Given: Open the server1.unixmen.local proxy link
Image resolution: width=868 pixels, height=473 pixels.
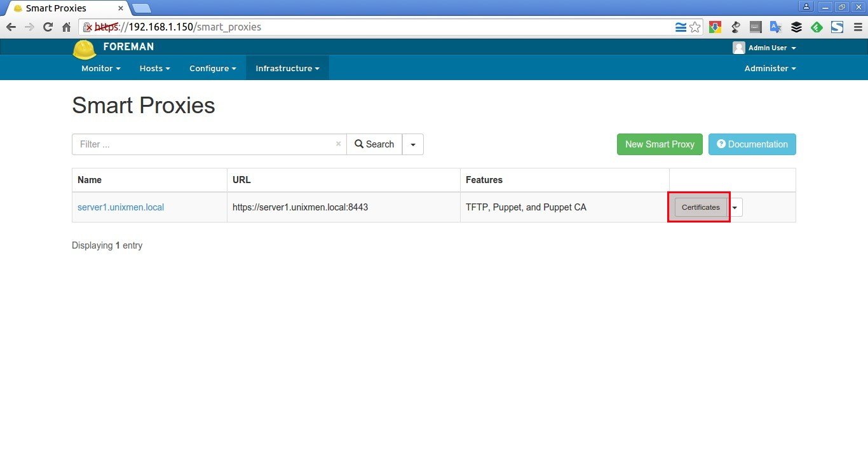Looking at the screenshot, I should 121,207.
